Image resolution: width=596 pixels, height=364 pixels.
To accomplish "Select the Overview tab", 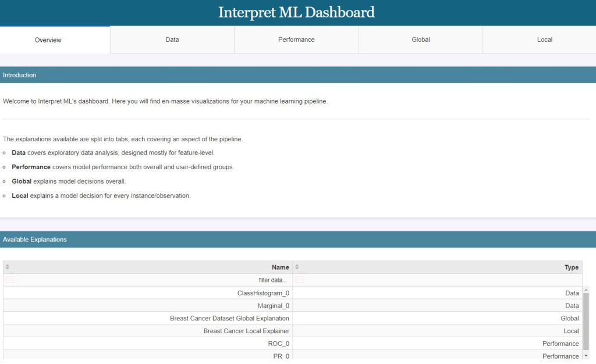I will click(x=48, y=40).
